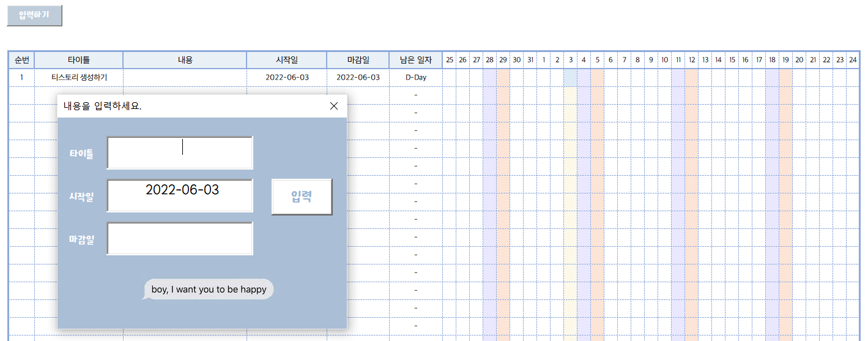Select the day 27 header in calendar
Image resolution: width=868 pixels, height=341 pixels.
[477, 60]
